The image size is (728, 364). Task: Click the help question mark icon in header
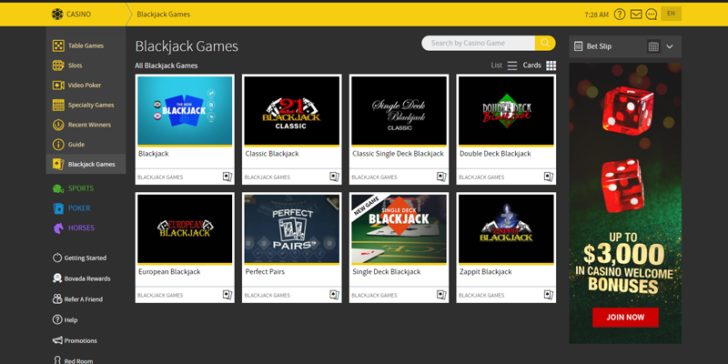pos(619,14)
